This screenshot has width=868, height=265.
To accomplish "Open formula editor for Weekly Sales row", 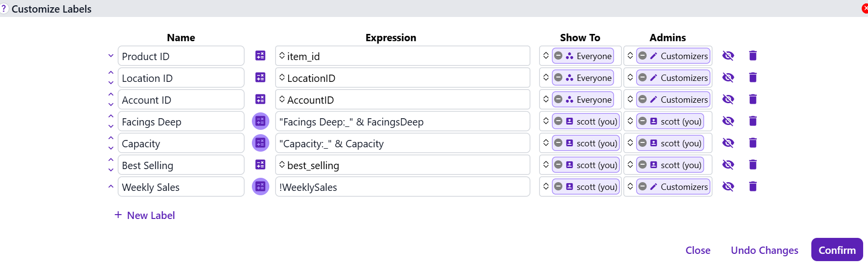I will tap(260, 187).
